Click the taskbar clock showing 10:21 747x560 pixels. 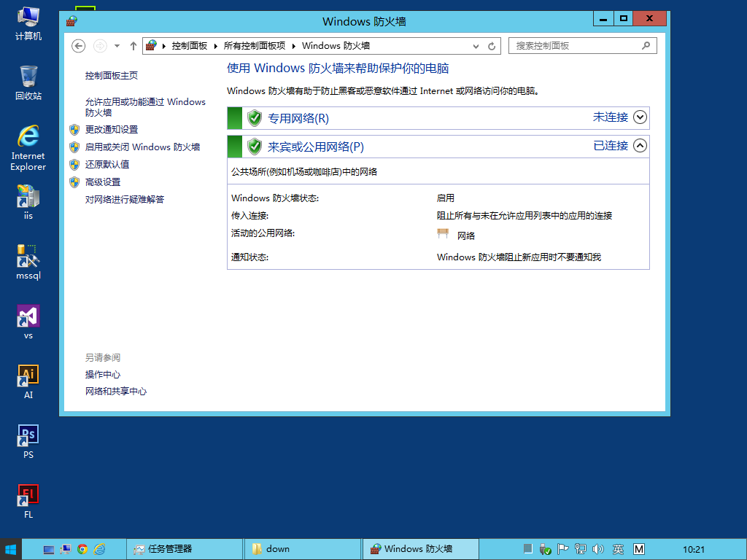click(694, 550)
